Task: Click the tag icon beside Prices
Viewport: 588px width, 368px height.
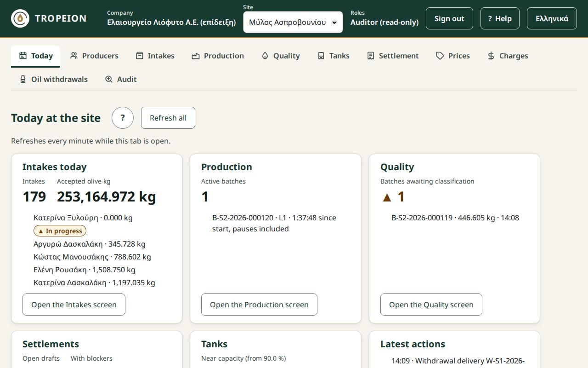Action: 440,56
